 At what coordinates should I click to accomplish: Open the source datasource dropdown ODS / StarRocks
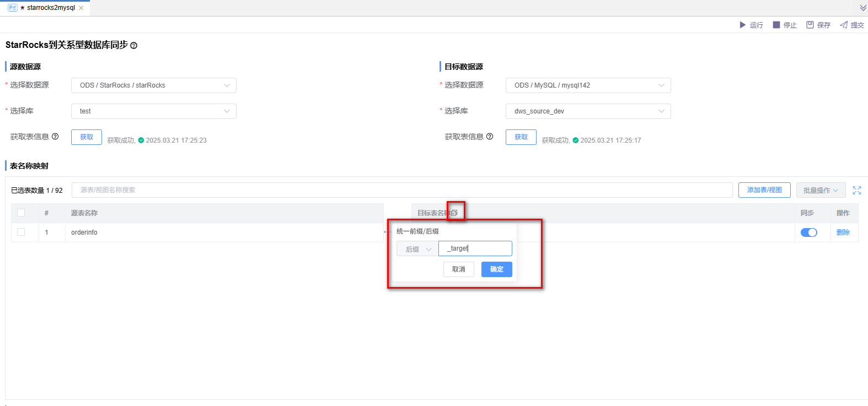pyautogui.click(x=153, y=85)
